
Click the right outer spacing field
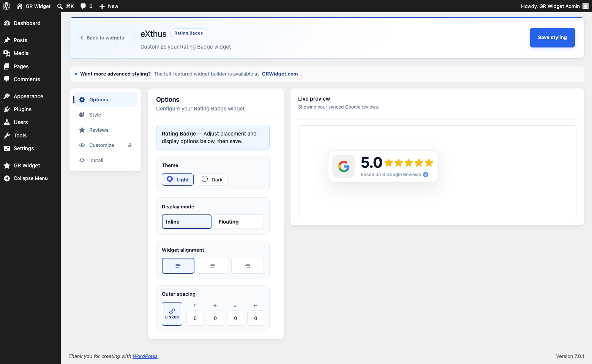[x=215, y=318]
